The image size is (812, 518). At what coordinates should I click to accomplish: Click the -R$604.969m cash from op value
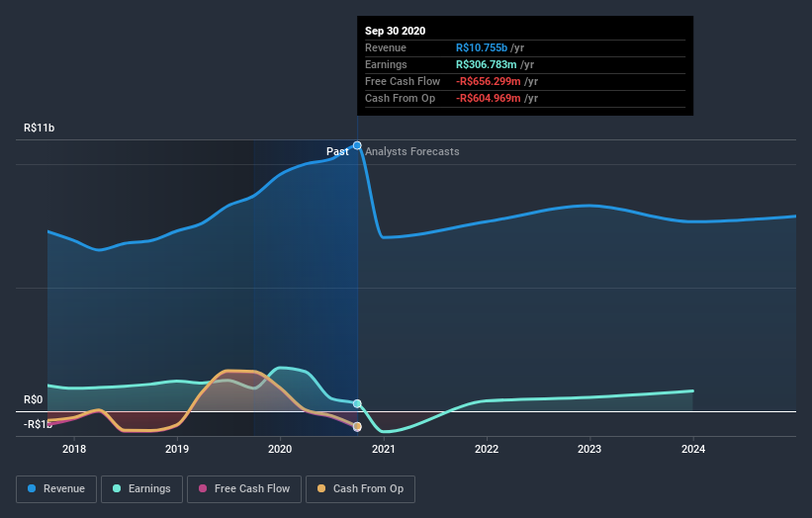coord(489,98)
